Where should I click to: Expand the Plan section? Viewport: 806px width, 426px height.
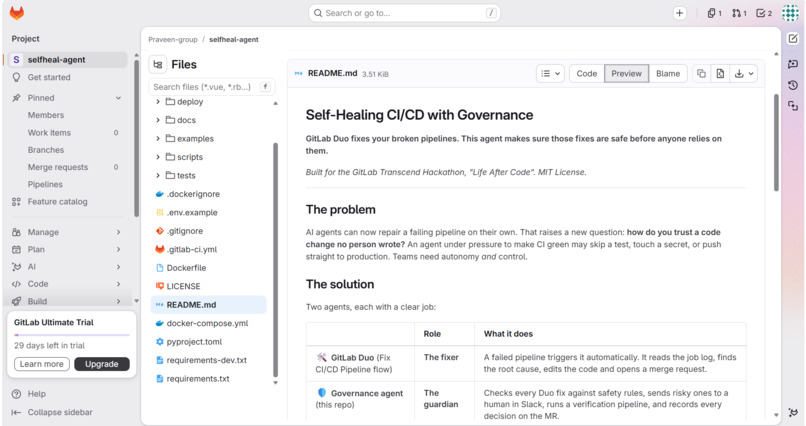[x=67, y=249]
